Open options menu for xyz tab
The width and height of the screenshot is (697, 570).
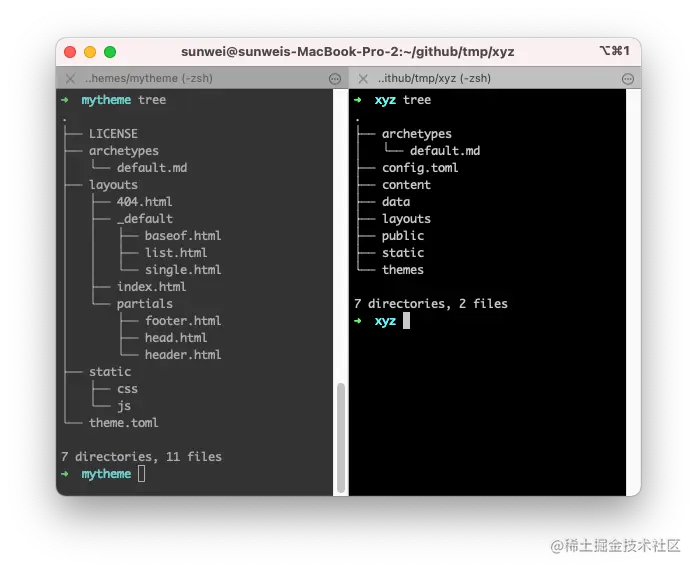[x=628, y=79]
